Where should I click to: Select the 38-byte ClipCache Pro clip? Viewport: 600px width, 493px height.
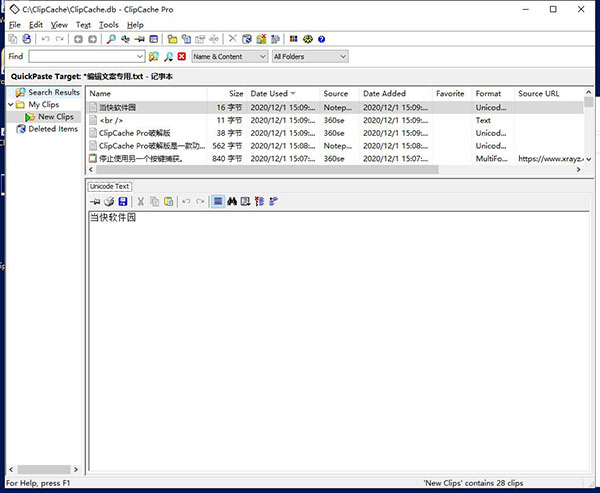(x=335, y=133)
